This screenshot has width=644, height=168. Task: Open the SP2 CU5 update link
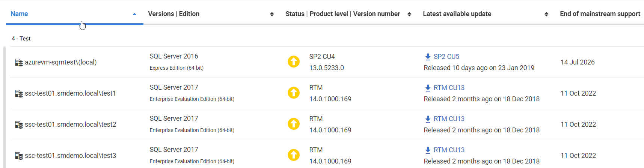(x=446, y=57)
